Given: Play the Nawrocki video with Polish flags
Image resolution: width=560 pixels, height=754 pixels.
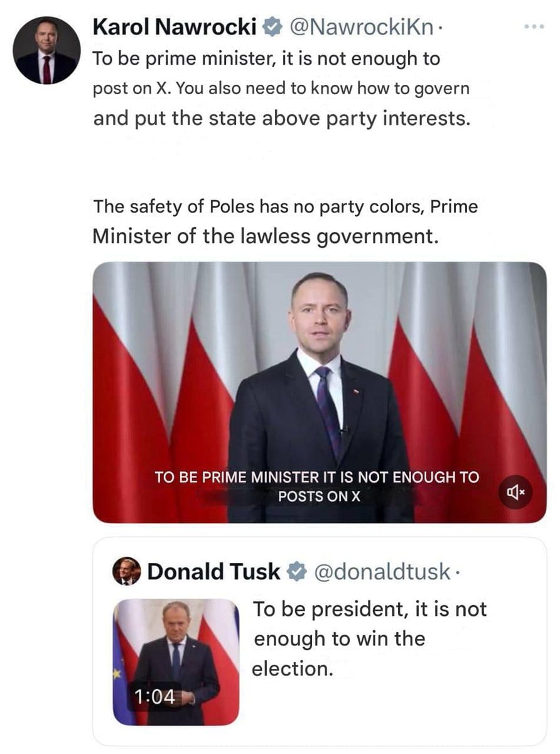Looking at the screenshot, I should point(320,377).
